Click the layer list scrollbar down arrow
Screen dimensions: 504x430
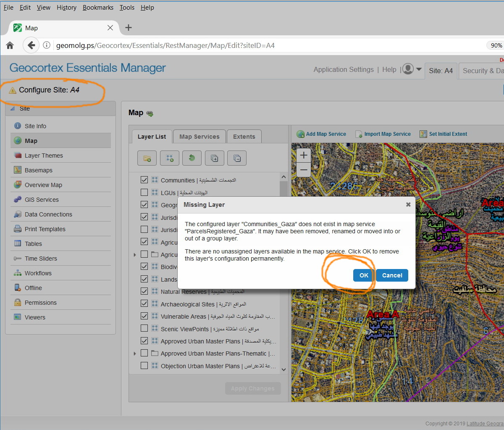(x=283, y=369)
